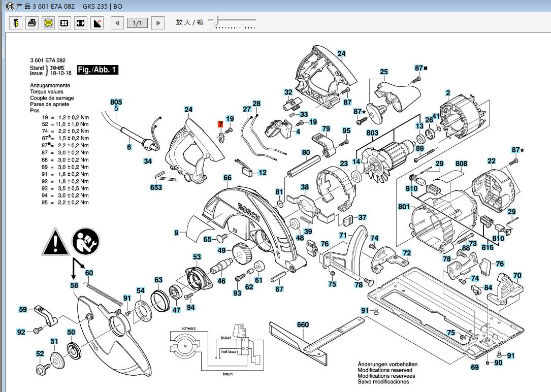The height and width of the screenshot is (392, 551).
Task: Select part number 660 parallel guide
Action: pos(303,324)
